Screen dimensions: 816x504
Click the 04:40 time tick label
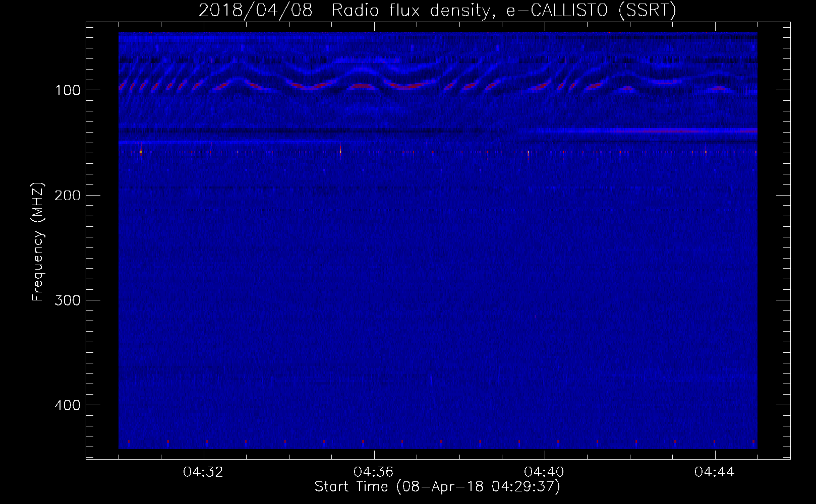544,472
